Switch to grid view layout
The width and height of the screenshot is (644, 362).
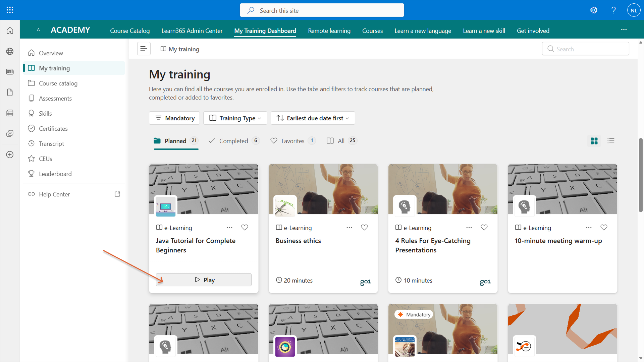coord(594,141)
